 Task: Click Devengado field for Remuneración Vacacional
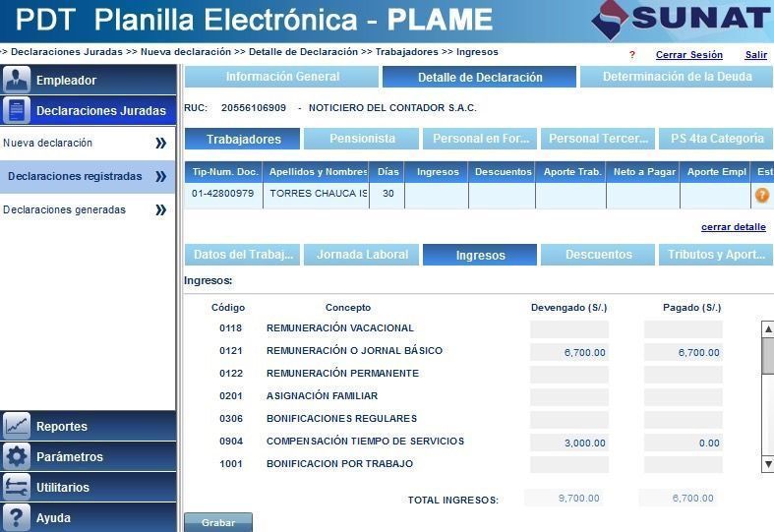click(569, 329)
